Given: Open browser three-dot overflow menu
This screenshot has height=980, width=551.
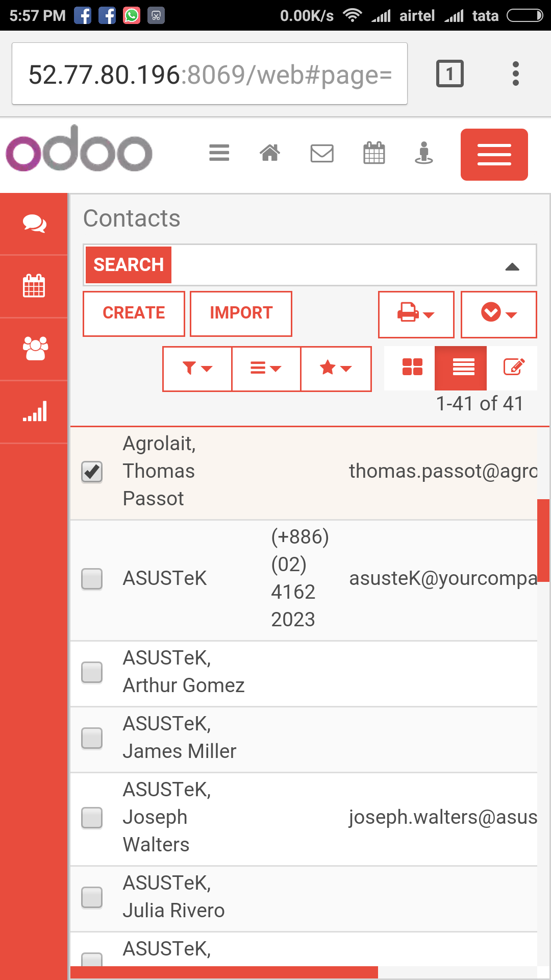Looking at the screenshot, I should pos(516,74).
